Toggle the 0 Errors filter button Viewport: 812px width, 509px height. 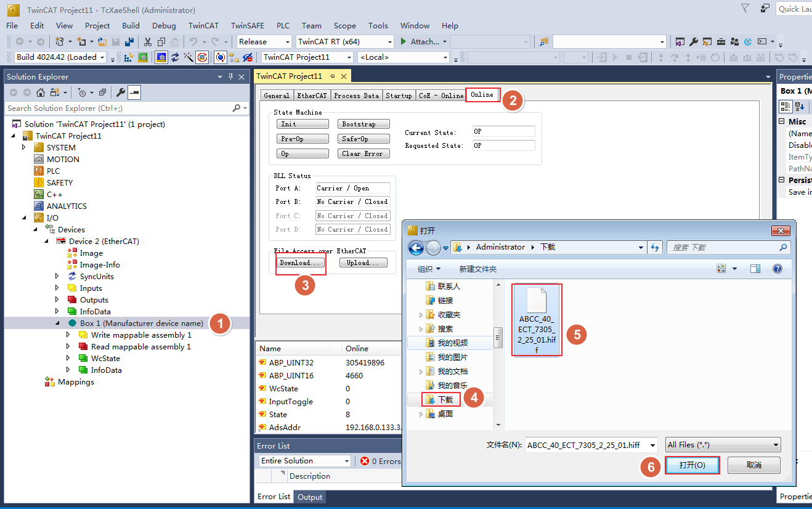(x=380, y=461)
